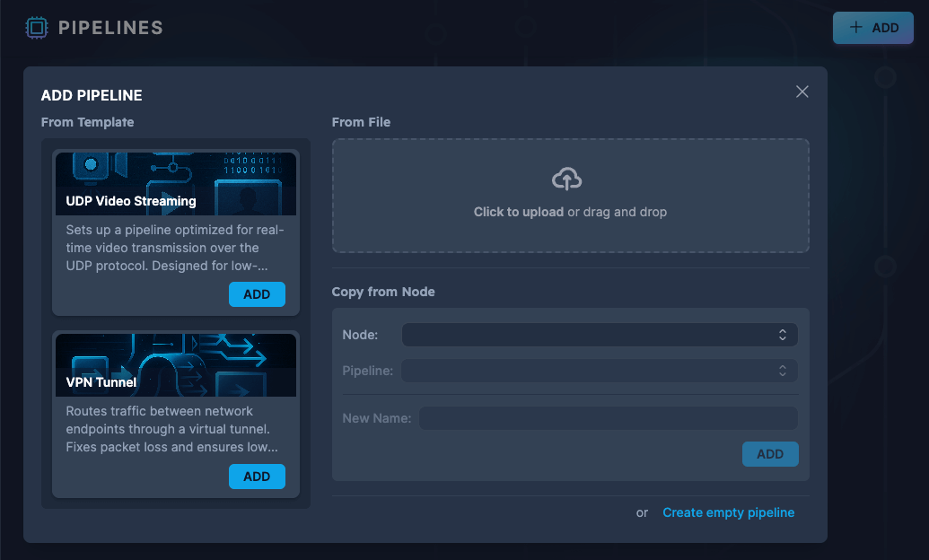Click the PIPELINES page title
The height and width of the screenshot is (560, 929).
[x=110, y=28]
